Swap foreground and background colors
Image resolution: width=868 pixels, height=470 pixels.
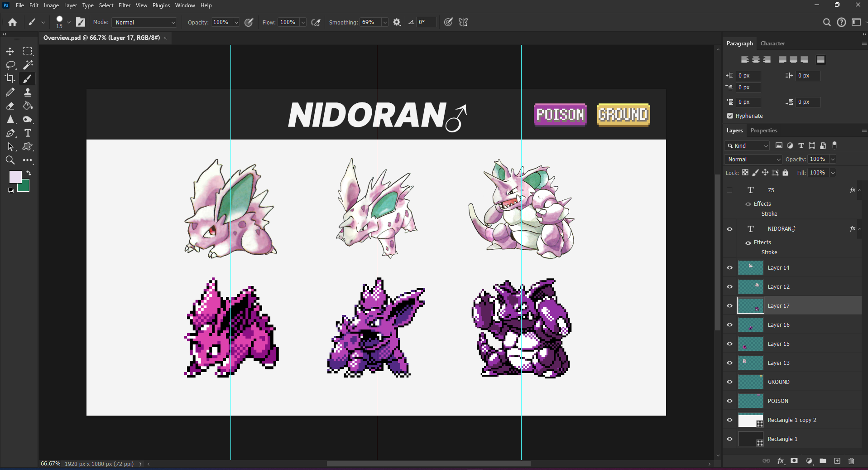click(x=29, y=173)
